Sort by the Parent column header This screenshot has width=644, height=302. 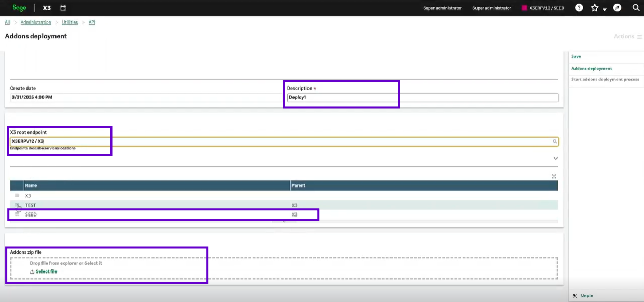424,185
